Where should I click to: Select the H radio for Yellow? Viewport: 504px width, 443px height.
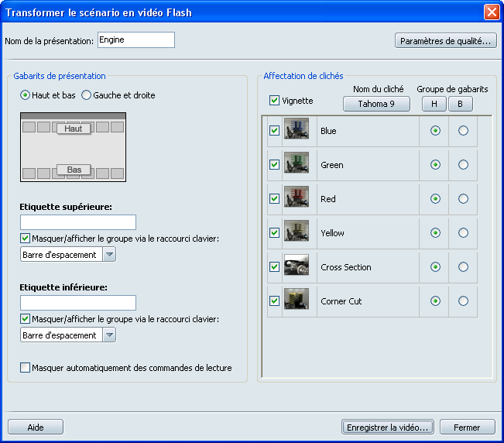pyautogui.click(x=435, y=233)
